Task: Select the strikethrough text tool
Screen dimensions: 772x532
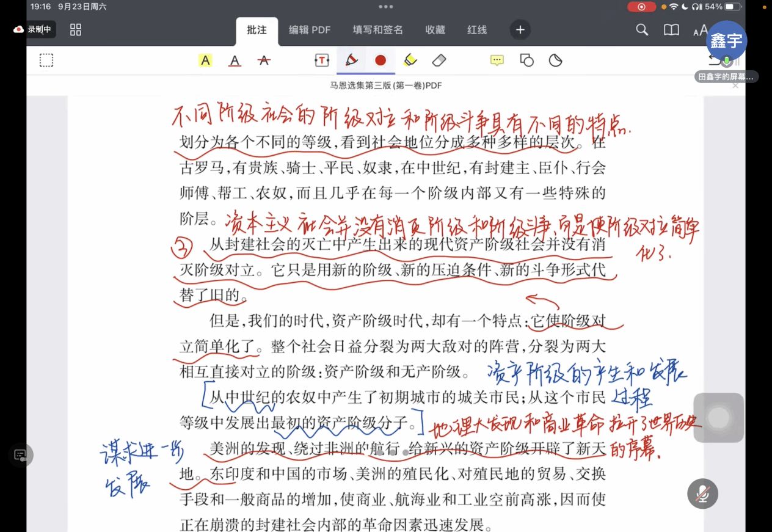Action: (264, 60)
